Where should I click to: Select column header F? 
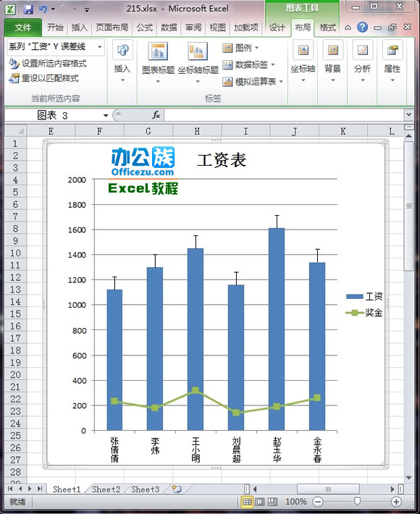coord(100,131)
